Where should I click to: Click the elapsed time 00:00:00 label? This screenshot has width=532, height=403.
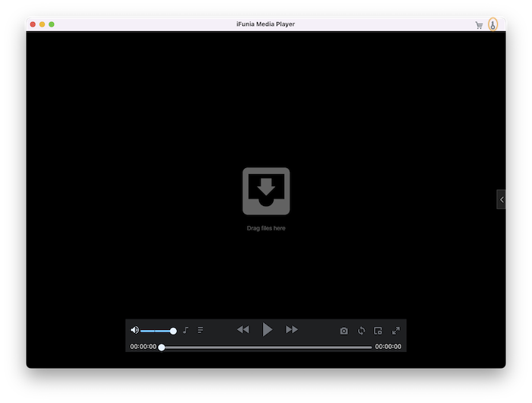point(143,347)
